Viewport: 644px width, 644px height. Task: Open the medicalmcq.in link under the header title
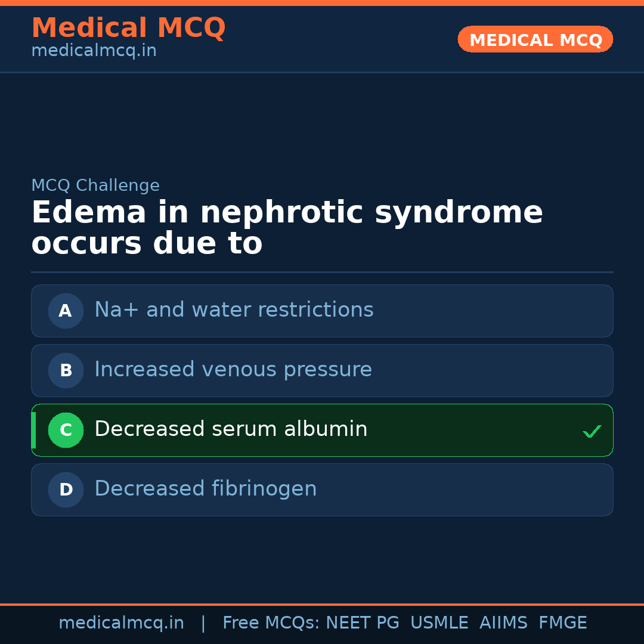click(94, 51)
